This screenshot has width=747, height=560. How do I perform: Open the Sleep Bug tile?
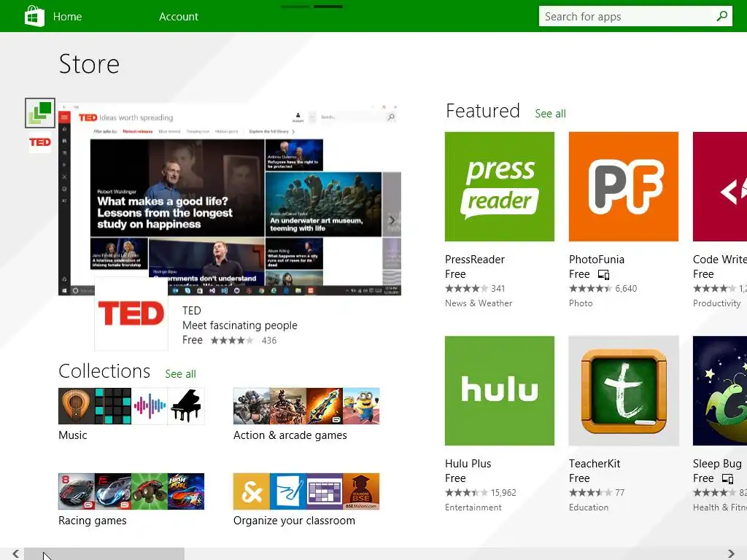pyautogui.click(x=720, y=391)
